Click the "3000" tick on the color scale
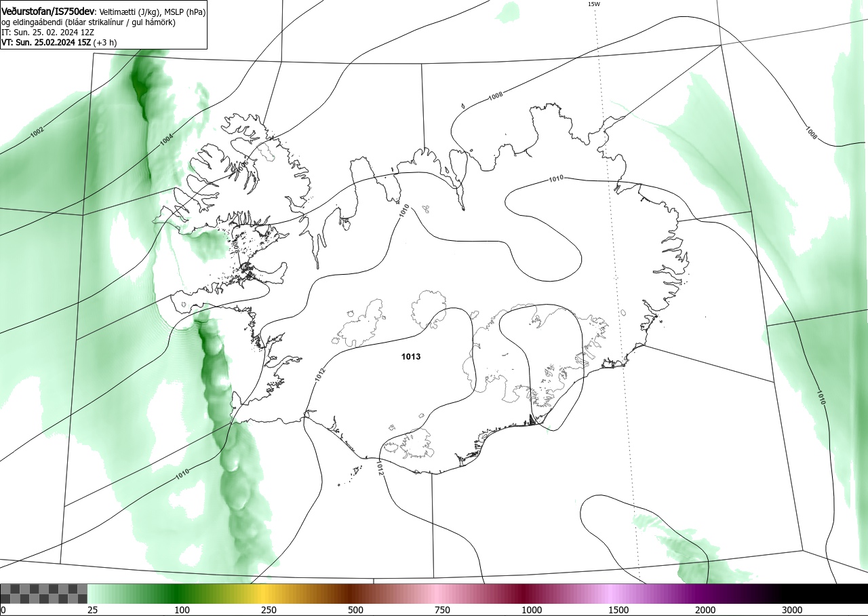Screen dimensions: 868x616 (792, 610)
